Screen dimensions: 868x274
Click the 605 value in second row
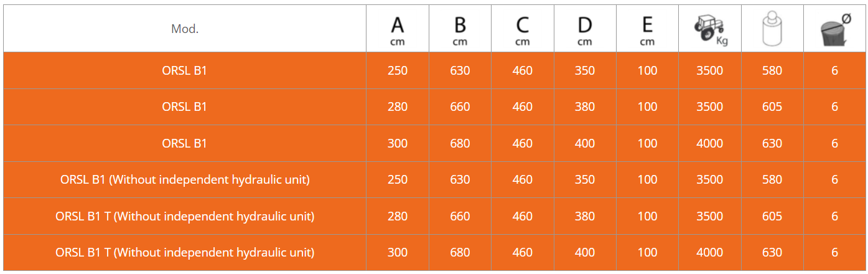pos(772,106)
